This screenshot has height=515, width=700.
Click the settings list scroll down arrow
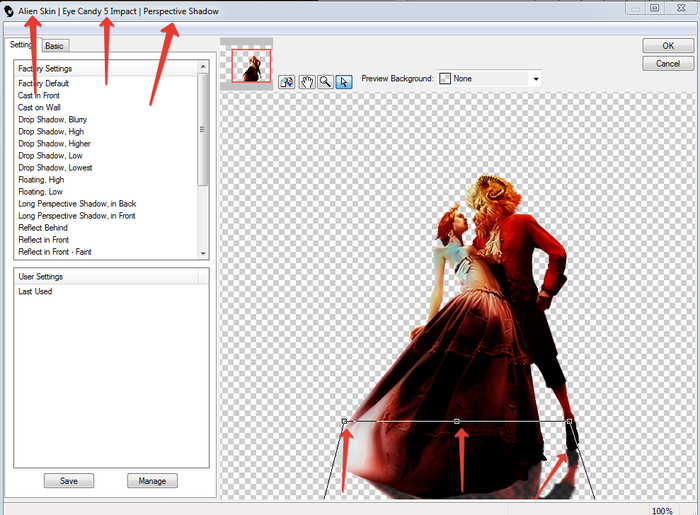pyautogui.click(x=203, y=253)
